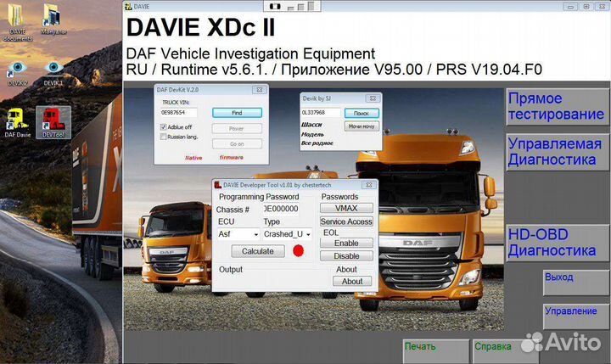Click the Управление button in DAVIE

pyautogui.click(x=576, y=316)
